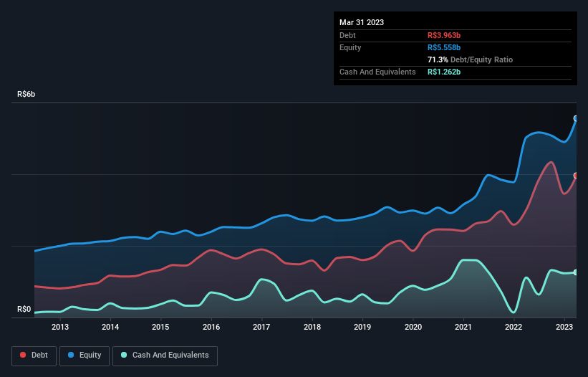Image resolution: width=588 pixels, height=377 pixels.
Task: Click the teal dot in the Cash legend
Action: pos(125,355)
